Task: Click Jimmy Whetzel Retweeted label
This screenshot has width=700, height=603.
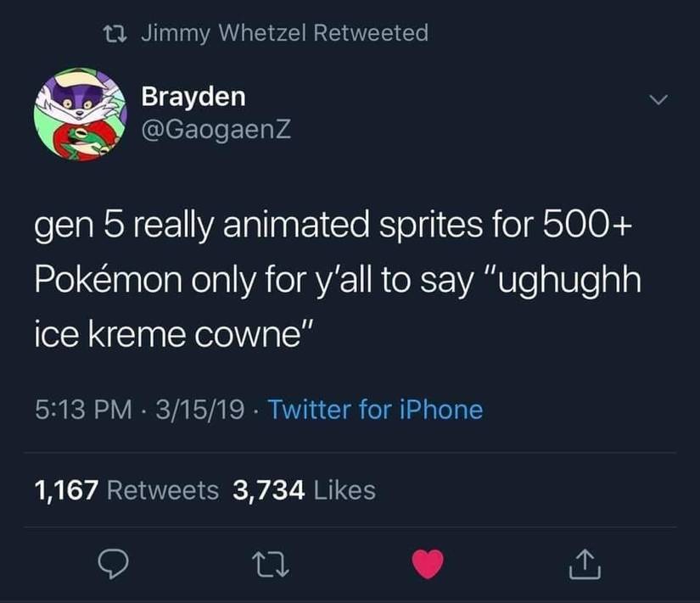Action: coord(283,32)
